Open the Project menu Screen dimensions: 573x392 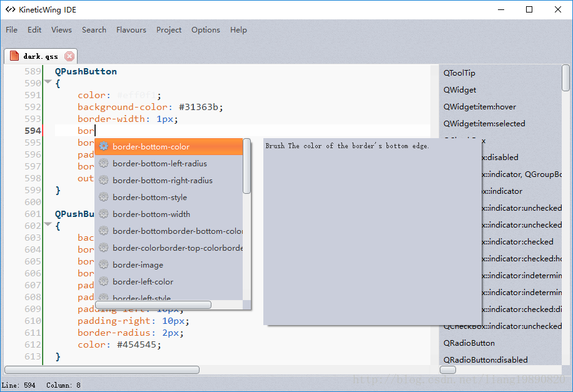(x=169, y=30)
